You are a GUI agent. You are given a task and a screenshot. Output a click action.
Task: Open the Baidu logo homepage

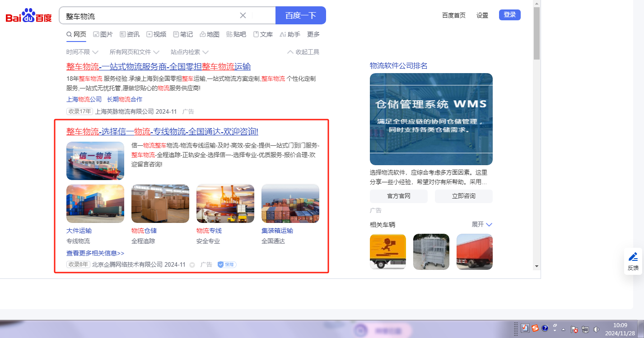(x=29, y=16)
